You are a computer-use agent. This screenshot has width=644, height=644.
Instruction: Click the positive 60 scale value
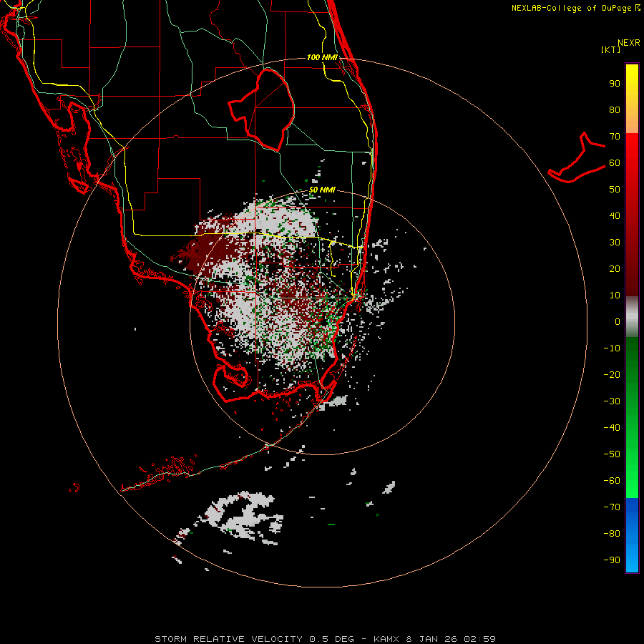[615, 162]
